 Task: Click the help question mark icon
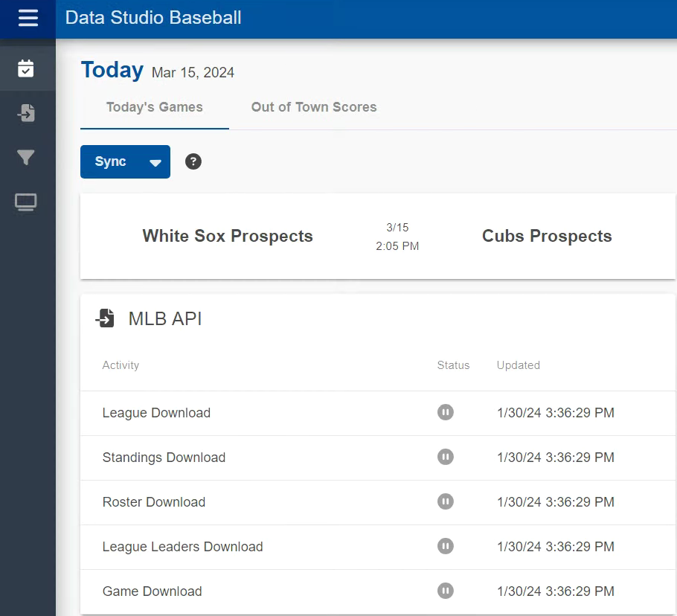coord(193,161)
